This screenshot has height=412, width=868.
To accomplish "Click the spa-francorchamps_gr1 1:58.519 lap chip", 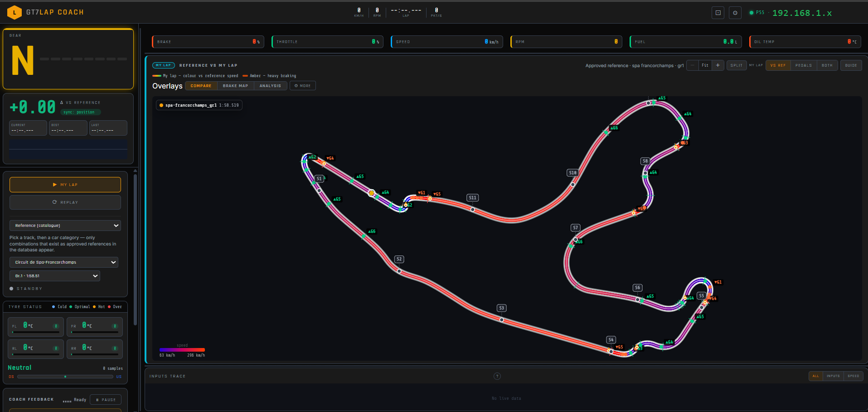I will (199, 105).
